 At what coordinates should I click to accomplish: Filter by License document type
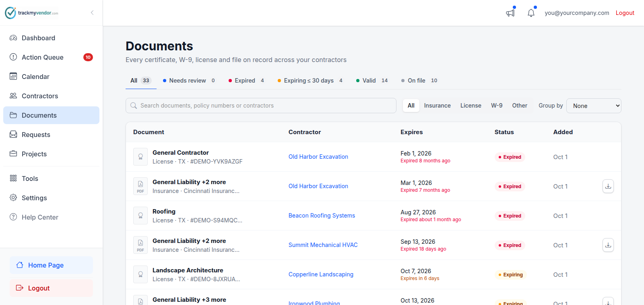coord(471,106)
